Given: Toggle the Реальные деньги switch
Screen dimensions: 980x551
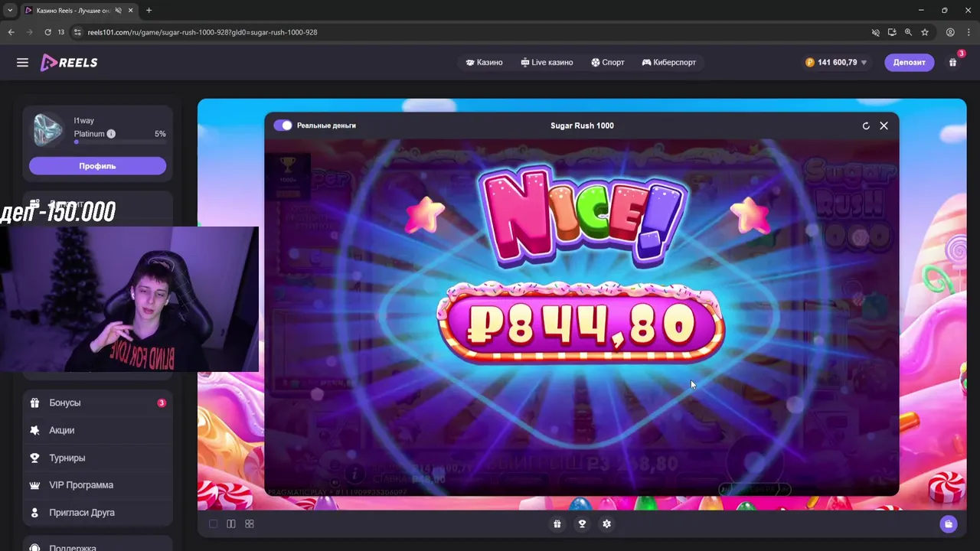Looking at the screenshot, I should (x=283, y=126).
